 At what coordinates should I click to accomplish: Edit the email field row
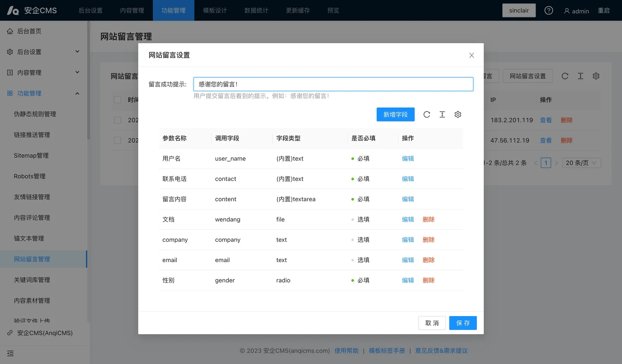pyautogui.click(x=408, y=260)
